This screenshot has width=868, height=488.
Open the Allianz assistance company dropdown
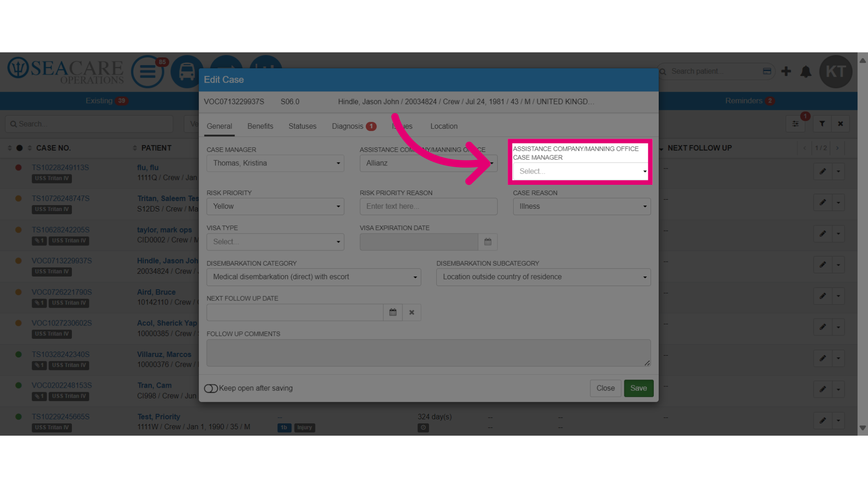[429, 163]
